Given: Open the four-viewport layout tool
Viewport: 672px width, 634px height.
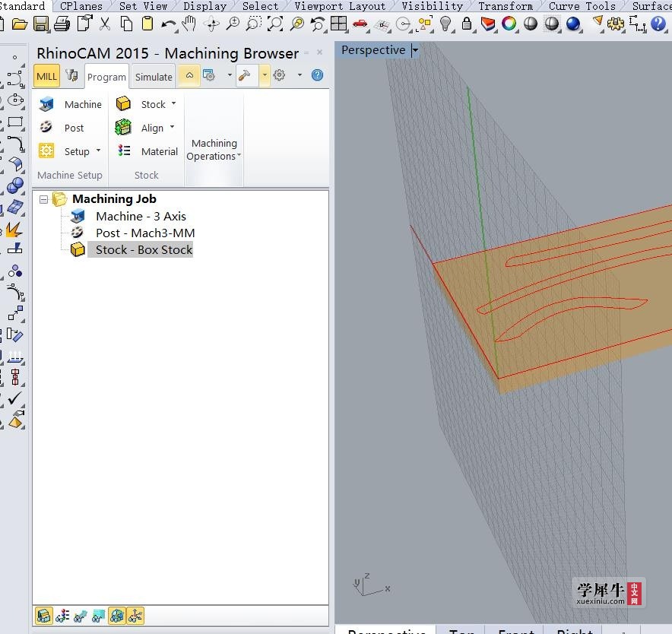Looking at the screenshot, I should [338, 24].
